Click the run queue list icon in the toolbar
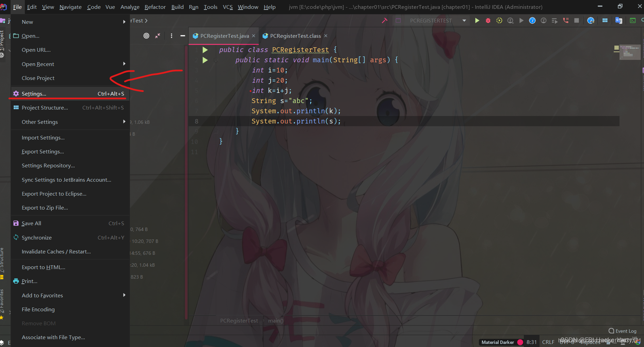 pos(554,20)
